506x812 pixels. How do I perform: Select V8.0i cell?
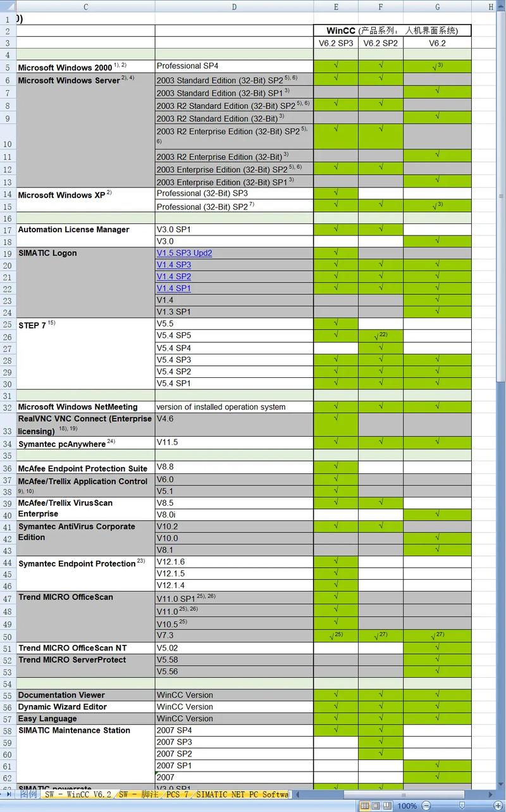click(234, 515)
